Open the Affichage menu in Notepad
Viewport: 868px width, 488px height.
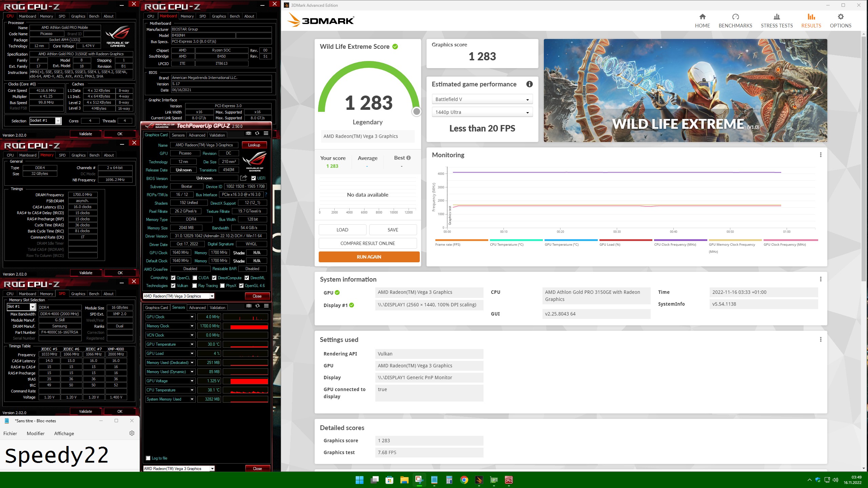click(x=64, y=433)
